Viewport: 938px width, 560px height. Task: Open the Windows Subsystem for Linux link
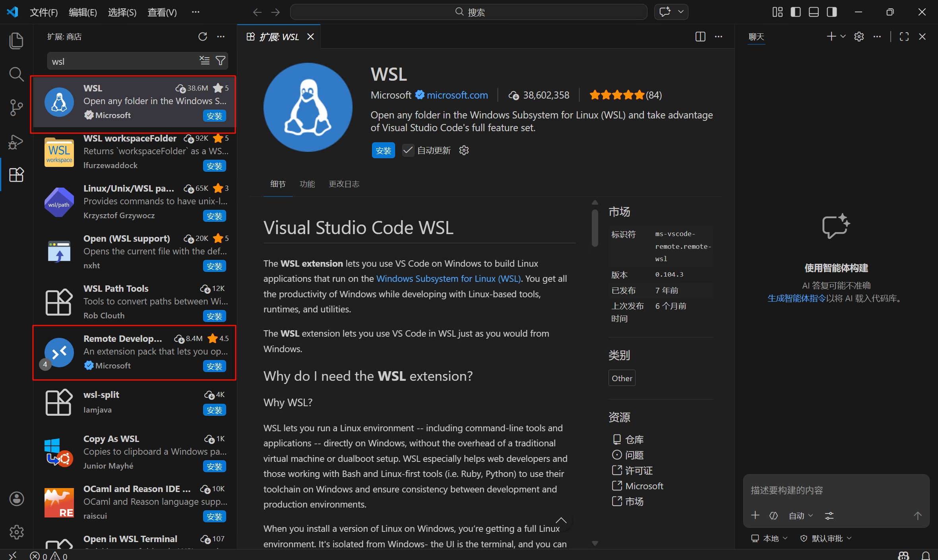(x=448, y=279)
